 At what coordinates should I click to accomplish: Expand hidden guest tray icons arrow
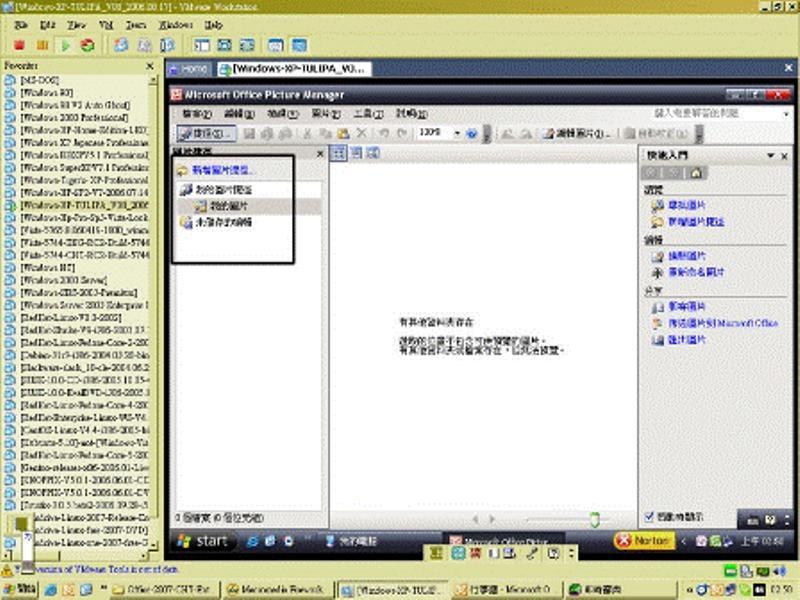684,541
